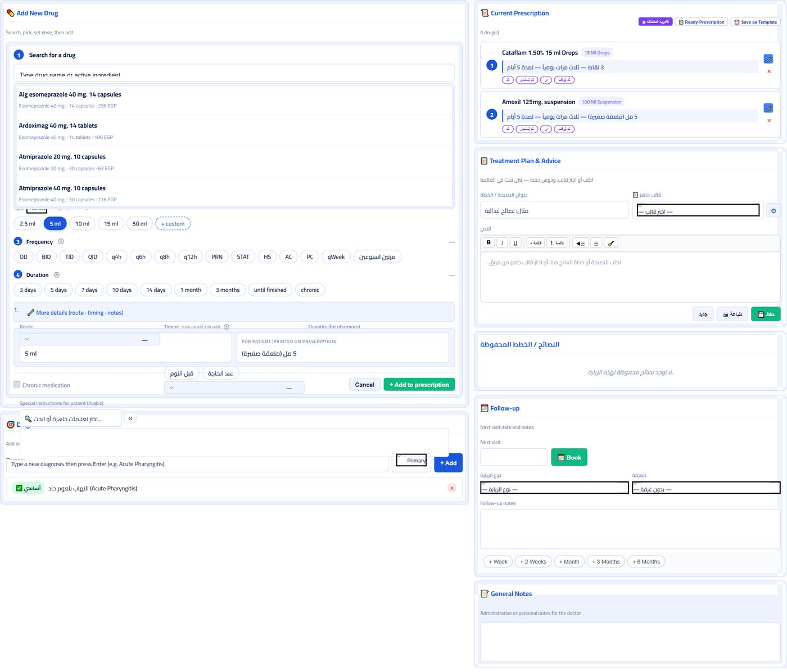Focus the General Notes text area

point(630,642)
